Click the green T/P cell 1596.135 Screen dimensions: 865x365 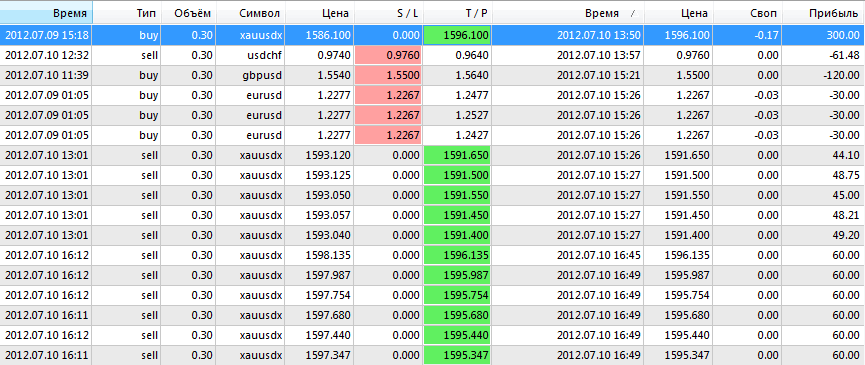(x=457, y=255)
